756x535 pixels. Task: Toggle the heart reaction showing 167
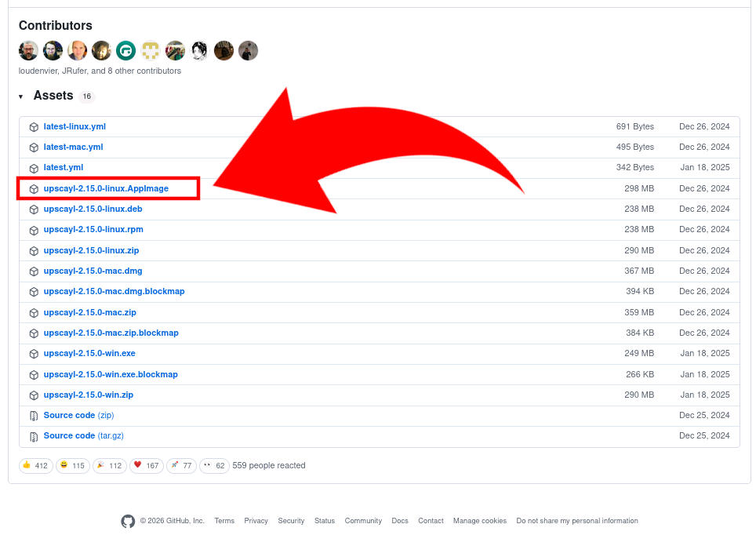147,465
